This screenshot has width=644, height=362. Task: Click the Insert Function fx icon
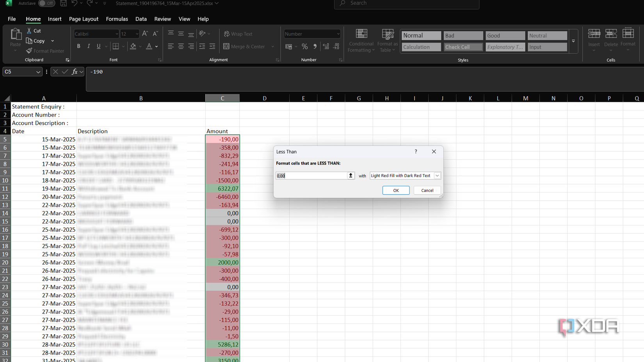point(74,72)
